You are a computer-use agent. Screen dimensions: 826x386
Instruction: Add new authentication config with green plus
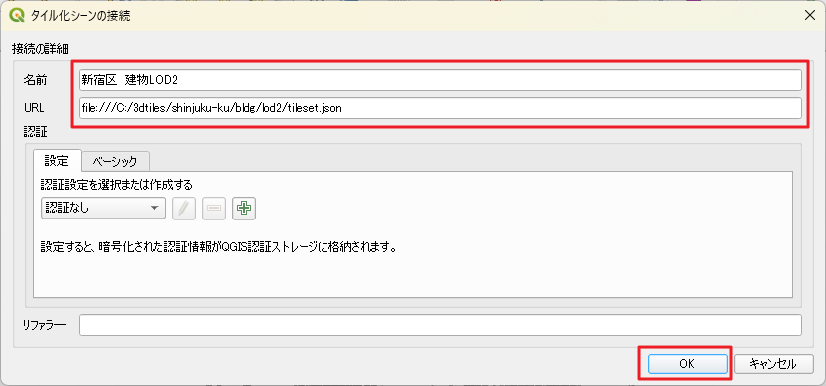click(244, 208)
